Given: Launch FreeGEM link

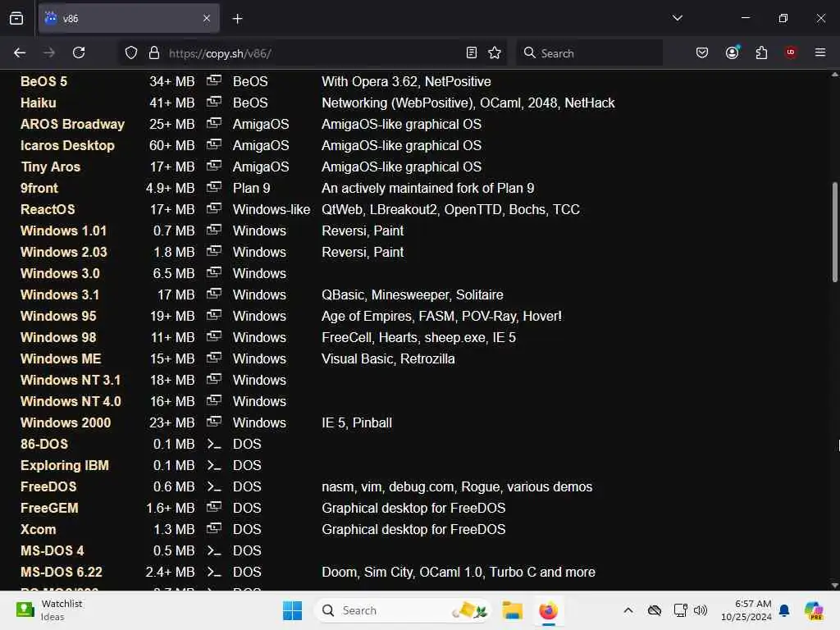Looking at the screenshot, I should [x=49, y=509].
